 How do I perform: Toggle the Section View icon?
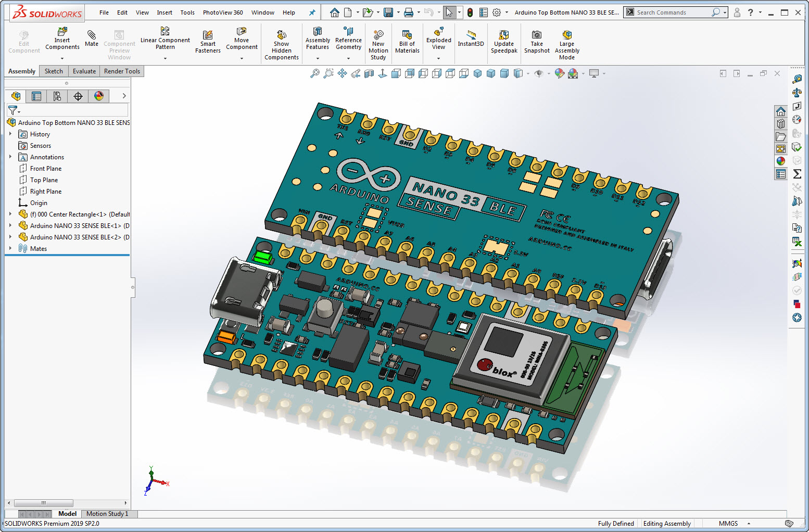pos(369,73)
